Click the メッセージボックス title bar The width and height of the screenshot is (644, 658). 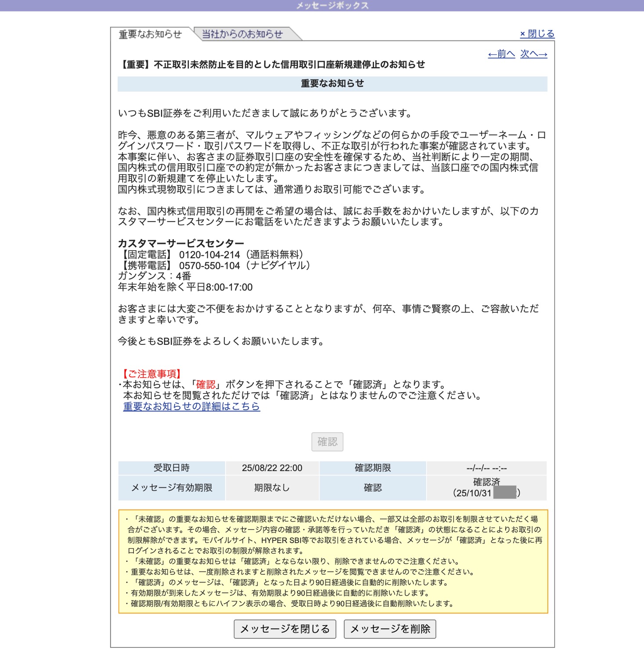[332, 6]
